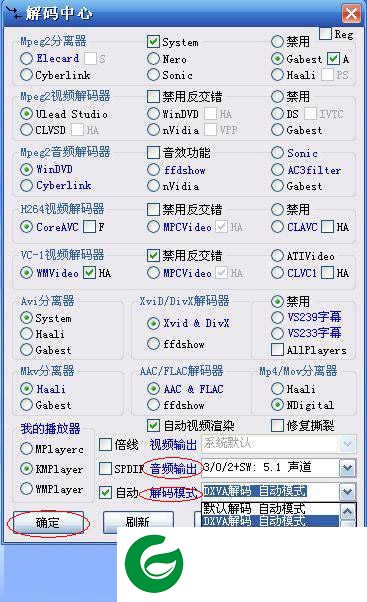Toggle HA checkbox beside CLAVC
The image size is (367, 602).
coord(327,227)
